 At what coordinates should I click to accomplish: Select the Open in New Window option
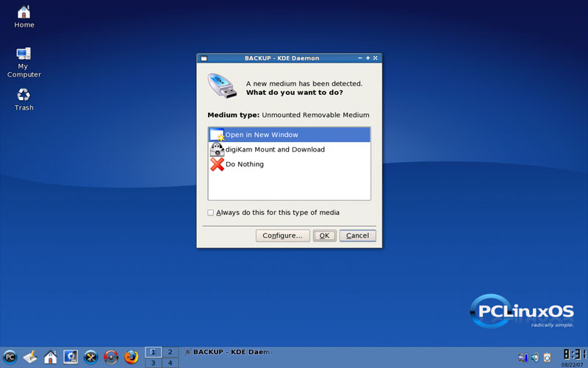click(289, 135)
